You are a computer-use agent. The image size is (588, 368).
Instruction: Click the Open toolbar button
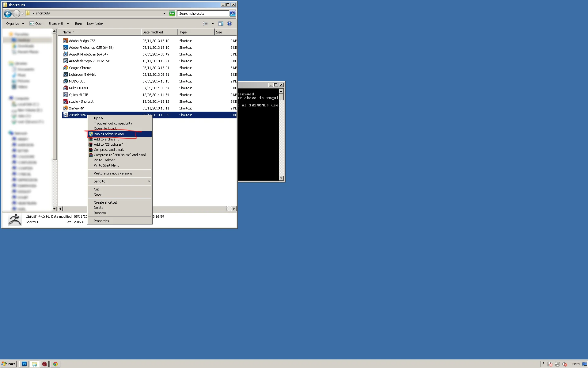(36, 24)
